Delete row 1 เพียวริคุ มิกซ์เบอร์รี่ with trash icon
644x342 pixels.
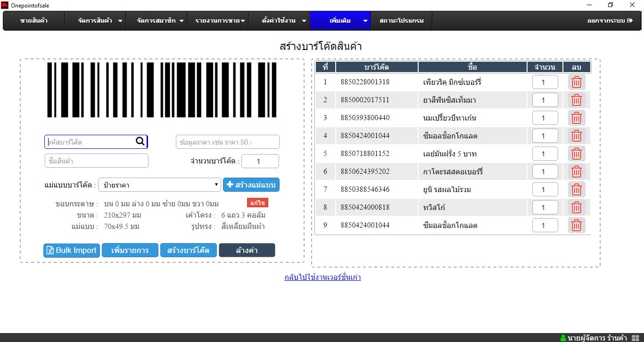[x=576, y=82]
